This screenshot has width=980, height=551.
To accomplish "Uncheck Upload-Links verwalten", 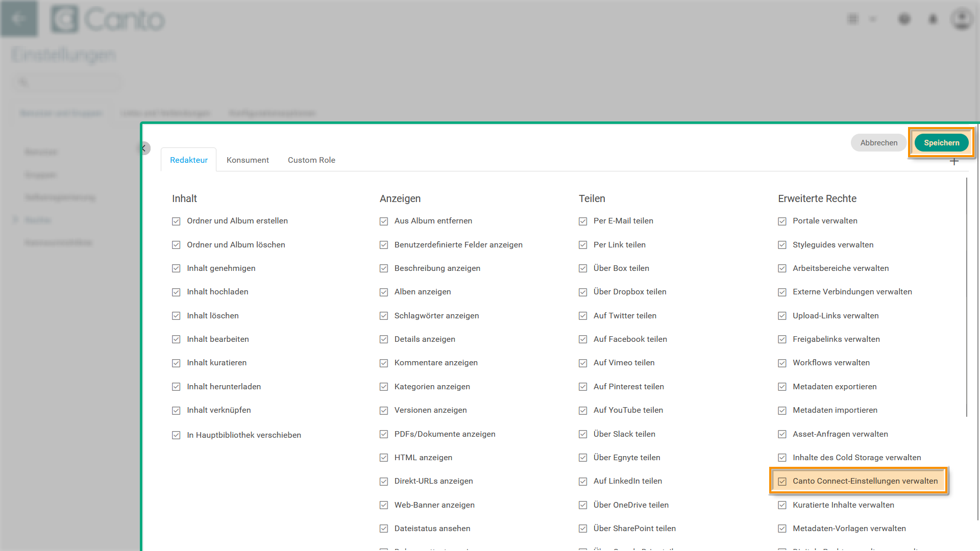I will click(782, 316).
